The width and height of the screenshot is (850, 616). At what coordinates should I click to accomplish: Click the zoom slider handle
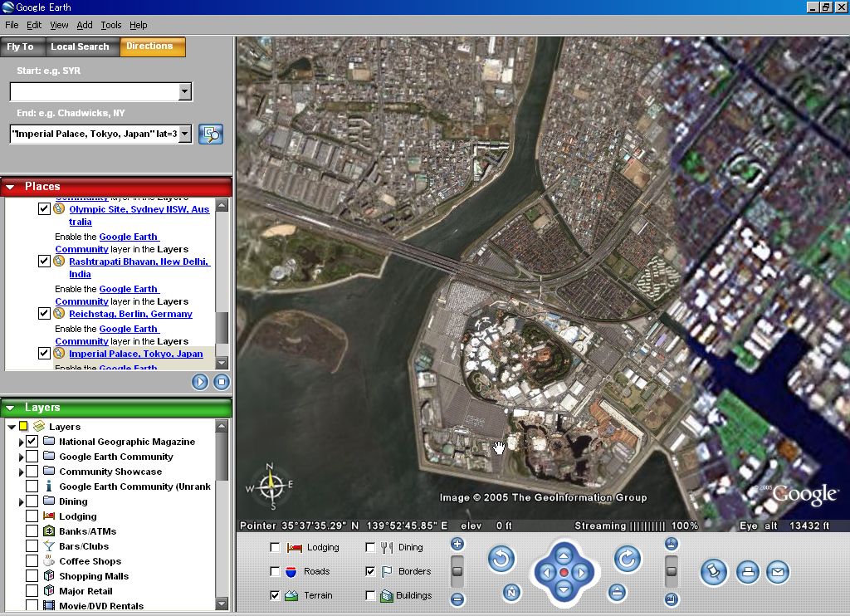pos(457,571)
